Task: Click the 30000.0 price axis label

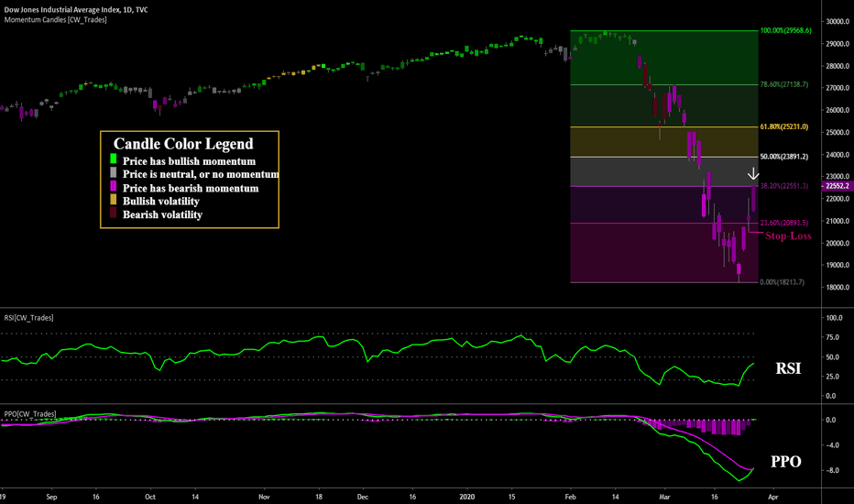Action: 838,22
